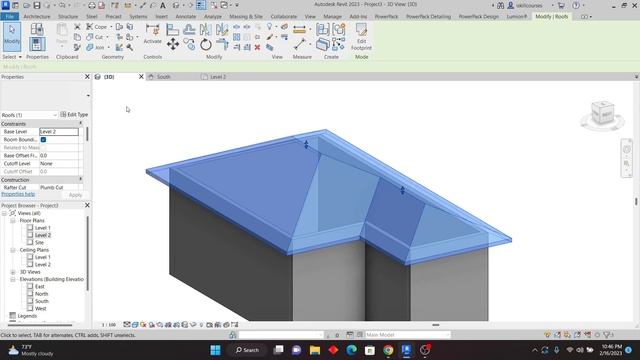Close the Project Browser panel
Screen dimensions: 640x360
[x=87, y=205]
